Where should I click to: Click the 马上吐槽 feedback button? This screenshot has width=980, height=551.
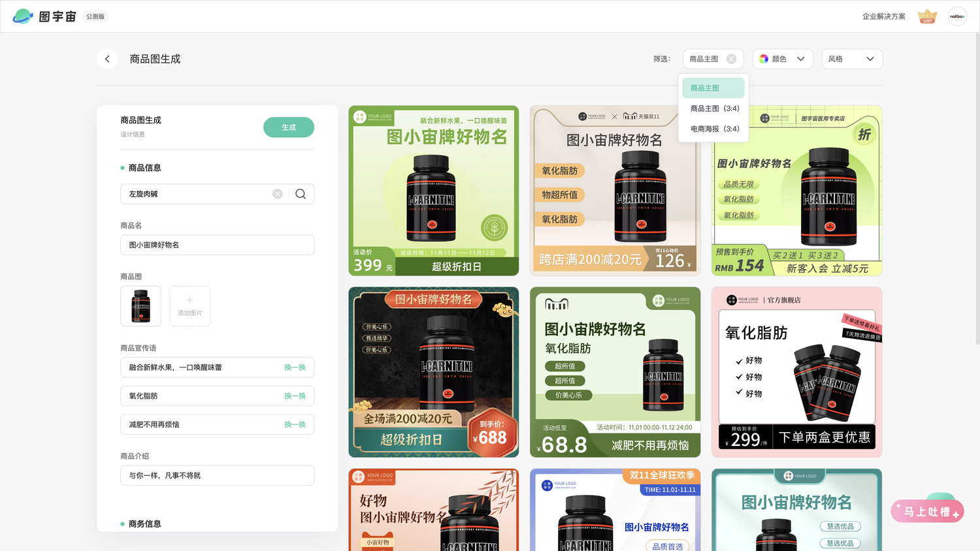click(x=928, y=512)
